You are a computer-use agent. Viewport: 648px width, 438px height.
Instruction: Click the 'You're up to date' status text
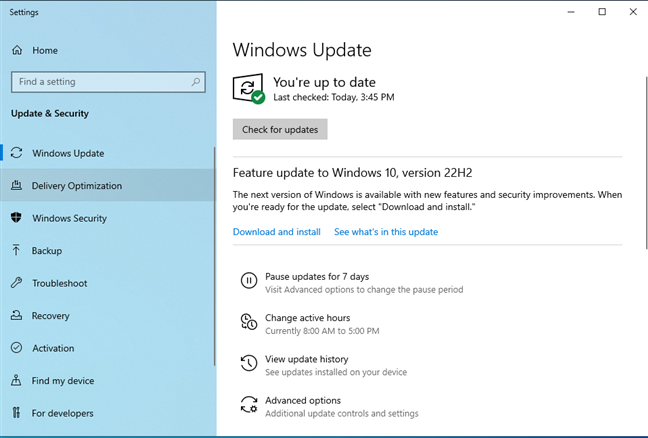324,82
